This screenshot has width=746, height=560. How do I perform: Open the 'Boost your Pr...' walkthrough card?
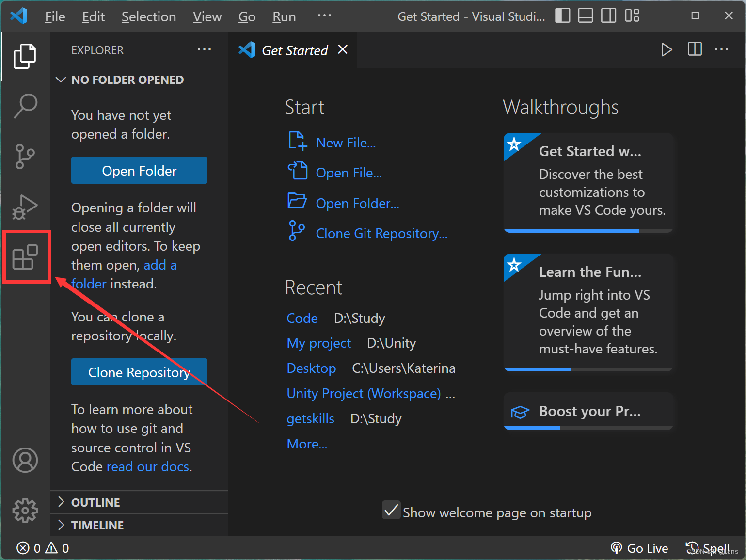click(588, 411)
